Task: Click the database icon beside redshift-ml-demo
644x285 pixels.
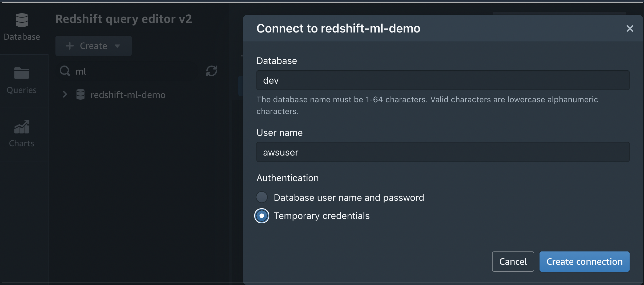Action: [x=80, y=95]
